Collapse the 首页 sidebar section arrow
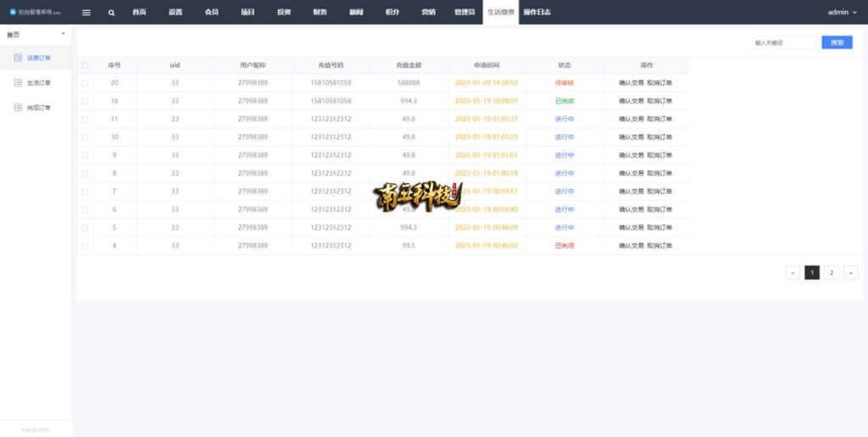 point(64,34)
